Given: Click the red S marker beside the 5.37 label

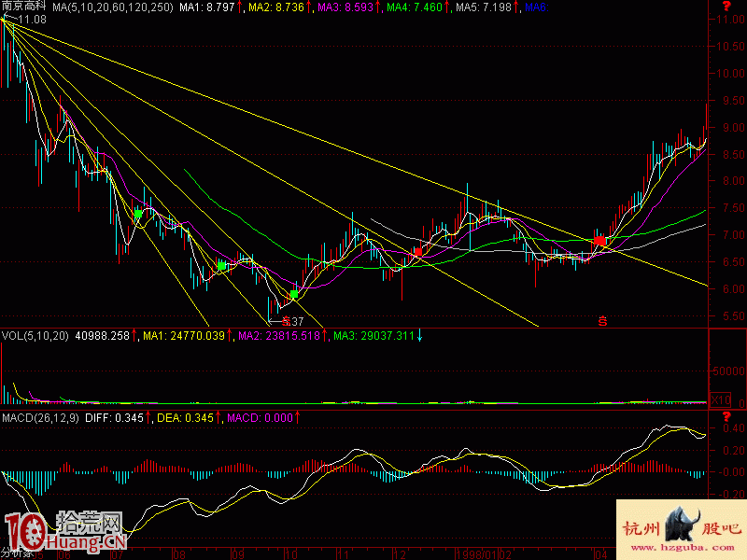Looking at the screenshot, I should click(286, 321).
